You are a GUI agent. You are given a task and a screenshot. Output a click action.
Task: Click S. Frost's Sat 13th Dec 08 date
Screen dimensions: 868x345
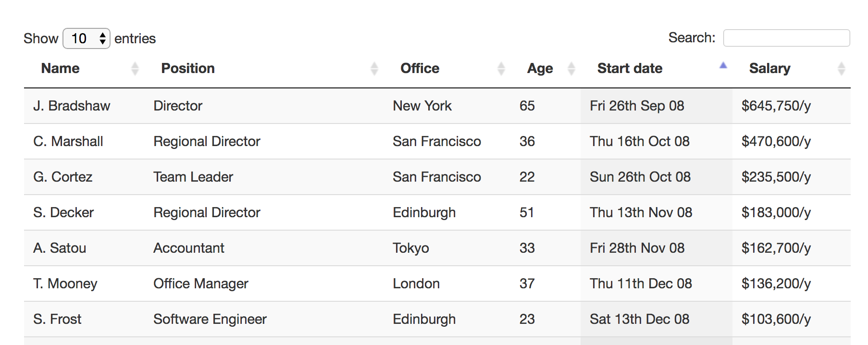(x=639, y=319)
